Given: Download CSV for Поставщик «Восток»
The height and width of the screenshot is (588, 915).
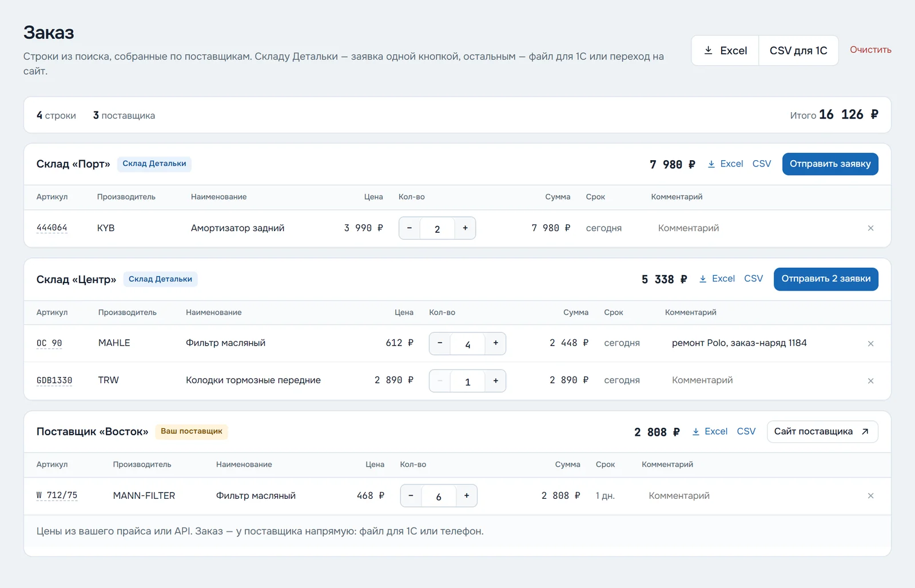Looking at the screenshot, I should click(746, 431).
